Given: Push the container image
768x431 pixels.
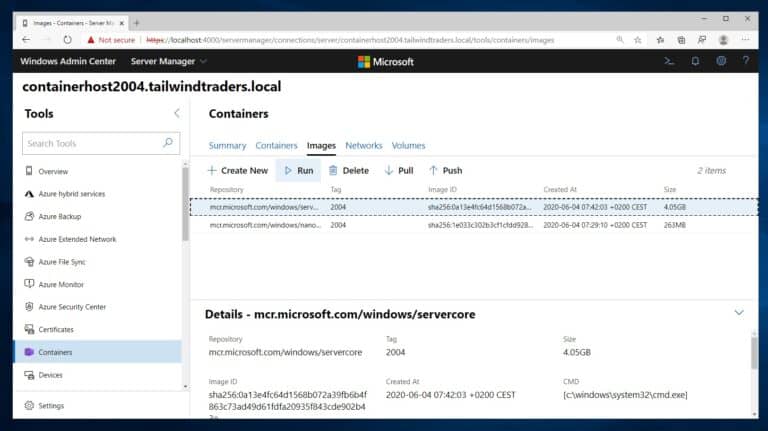Looking at the screenshot, I should (x=446, y=170).
